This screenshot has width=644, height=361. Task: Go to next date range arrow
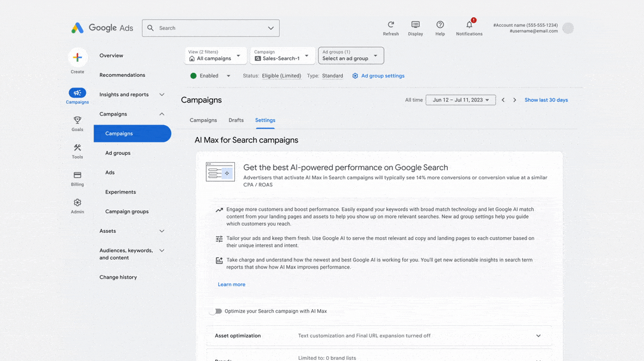tap(515, 100)
